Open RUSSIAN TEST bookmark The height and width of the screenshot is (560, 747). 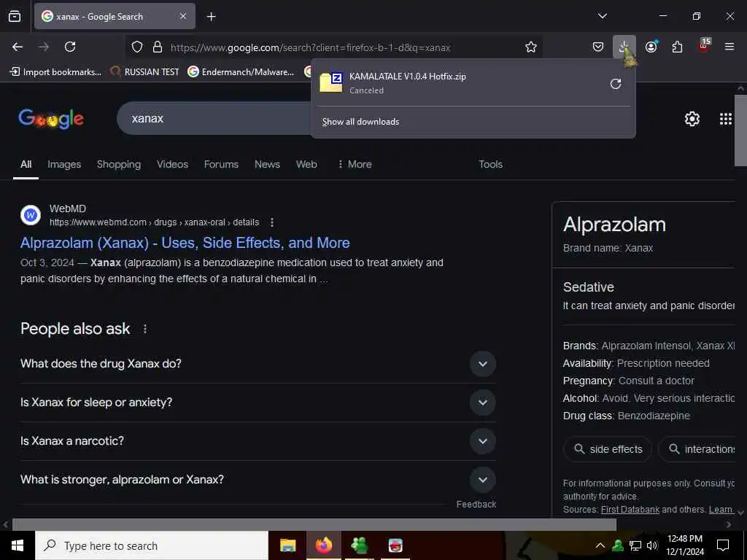(144, 72)
